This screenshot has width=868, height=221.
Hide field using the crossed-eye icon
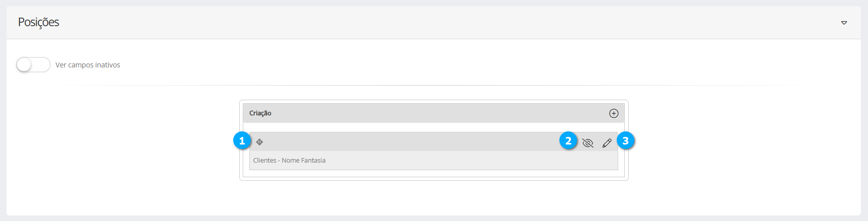(588, 143)
